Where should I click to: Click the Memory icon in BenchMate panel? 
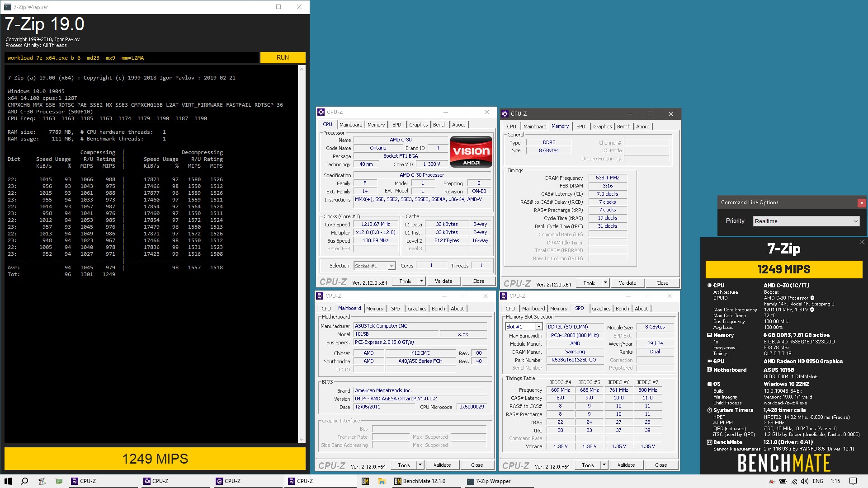point(709,335)
